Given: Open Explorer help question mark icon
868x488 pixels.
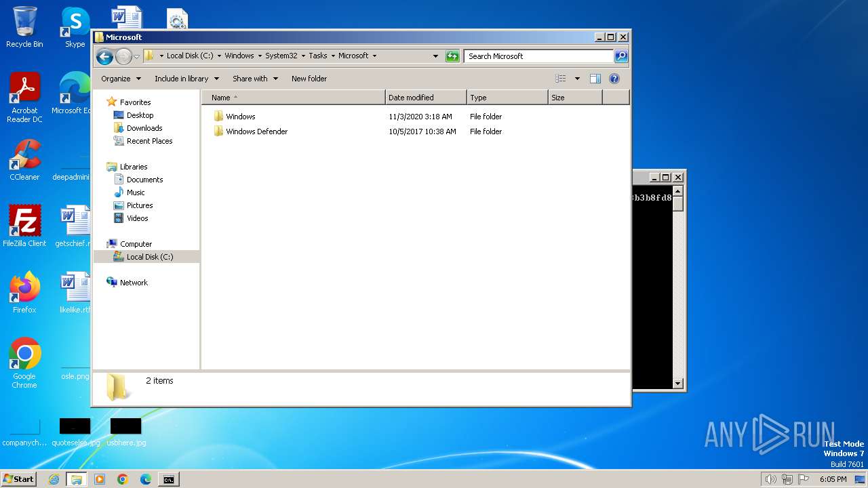Looking at the screenshot, I should point(614,79).
